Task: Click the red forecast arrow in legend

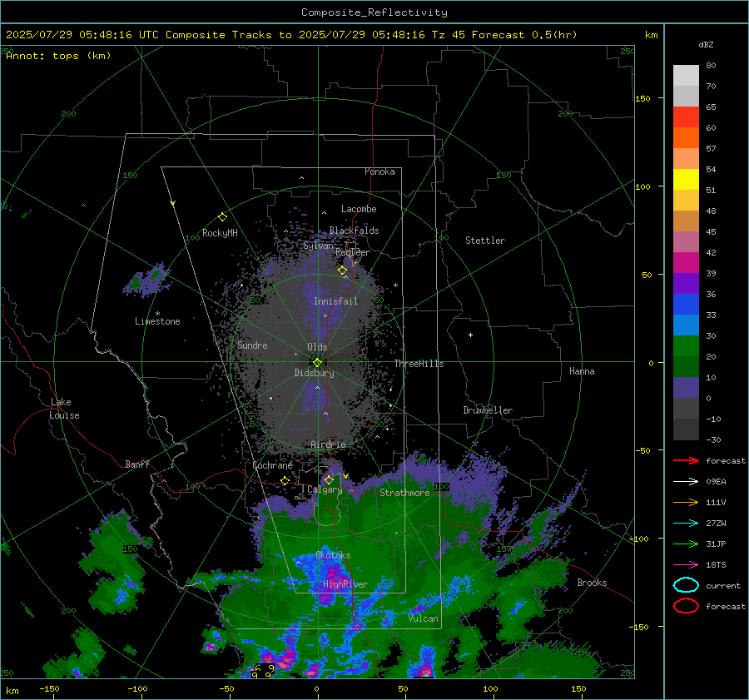Action: (686, 460)
